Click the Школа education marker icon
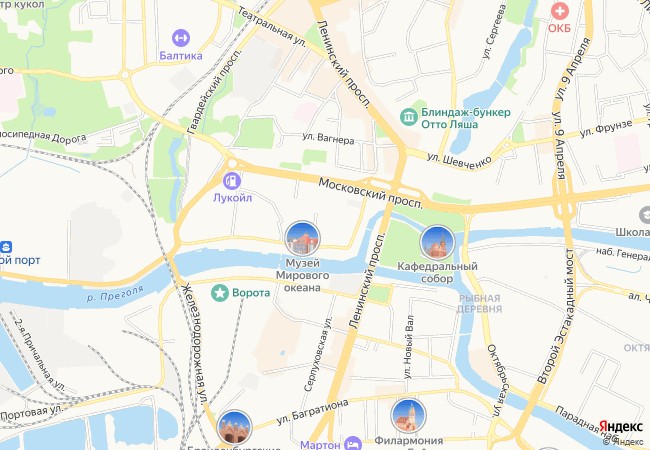The image size is (650, 450). click(x=645, y=215)
